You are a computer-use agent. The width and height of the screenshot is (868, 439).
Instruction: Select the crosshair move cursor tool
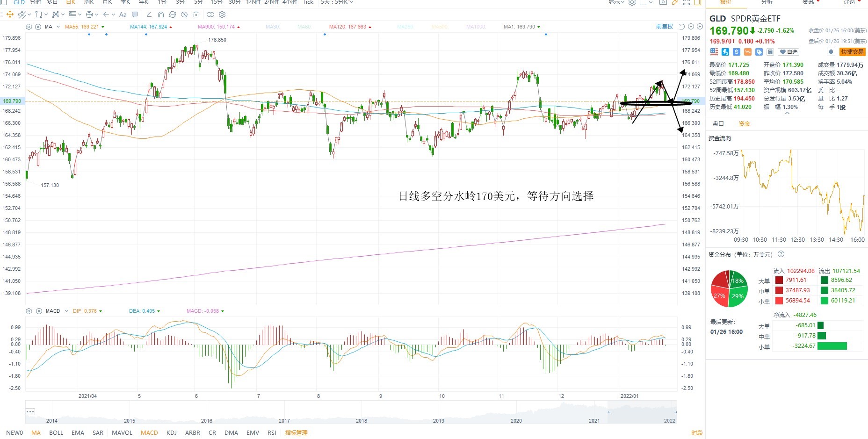click(10, 14)
